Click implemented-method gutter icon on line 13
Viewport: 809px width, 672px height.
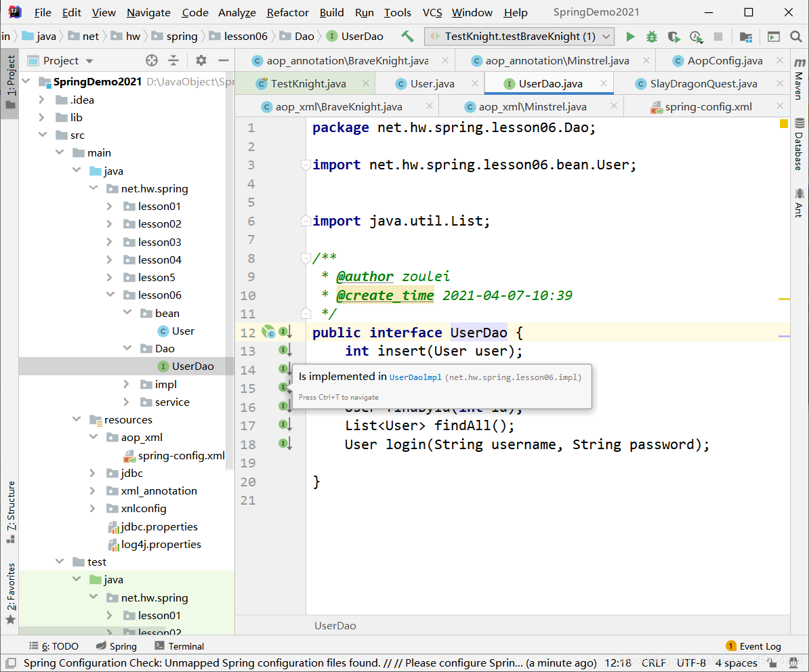click(285, 350)
